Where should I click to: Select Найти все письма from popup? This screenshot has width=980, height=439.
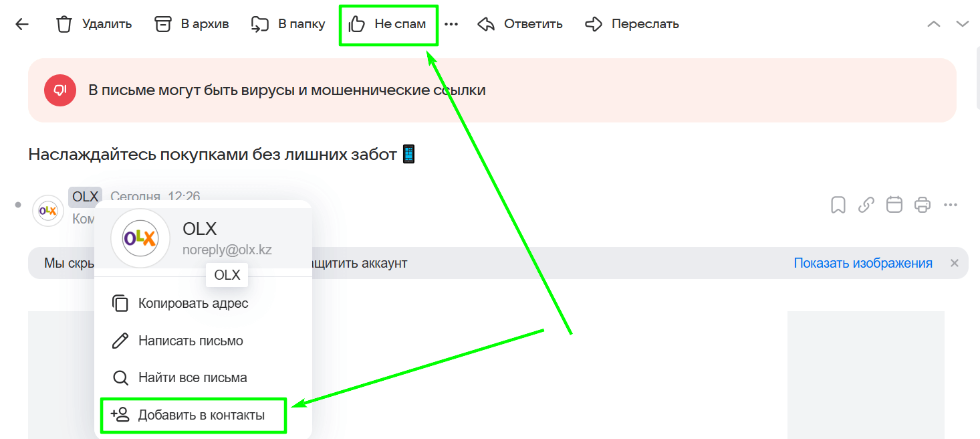[203, 377]
